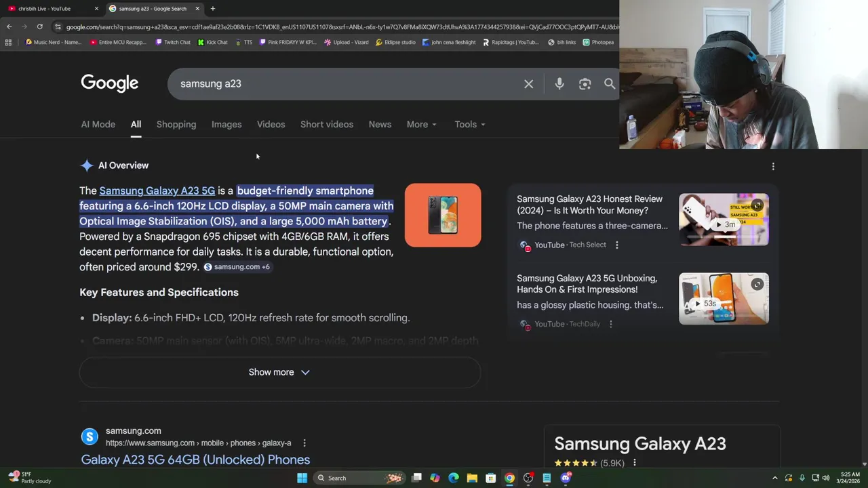Screen dimensions: 868x488
Task: Open AI Overview three-dot options menu
Action: [773, 166]
